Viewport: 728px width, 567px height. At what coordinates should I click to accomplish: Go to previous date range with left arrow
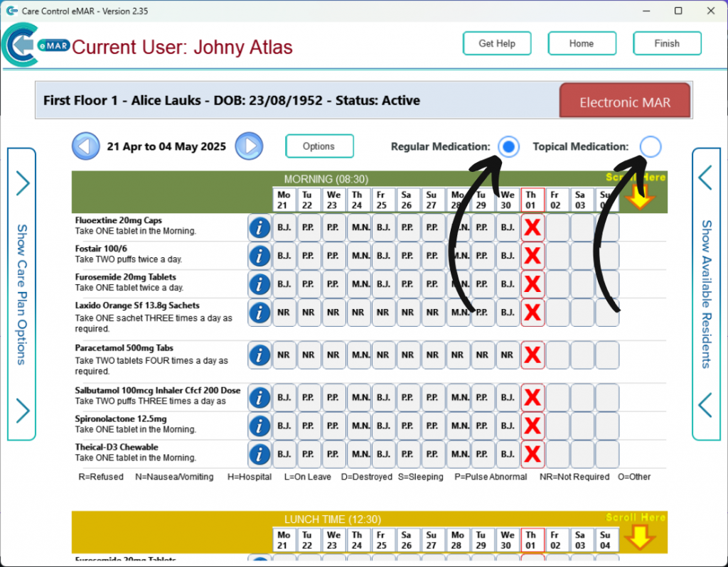click(x=85, y=146)
